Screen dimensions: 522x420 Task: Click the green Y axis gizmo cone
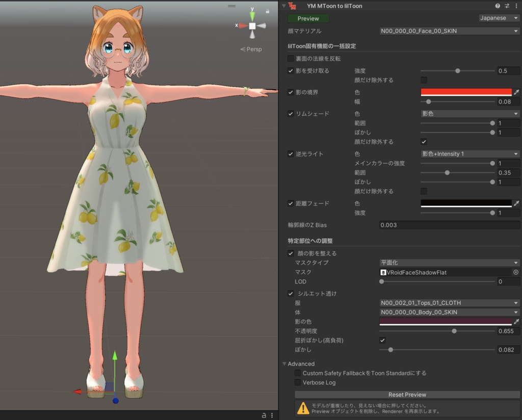pyautogui.click(x=252, y=16)
